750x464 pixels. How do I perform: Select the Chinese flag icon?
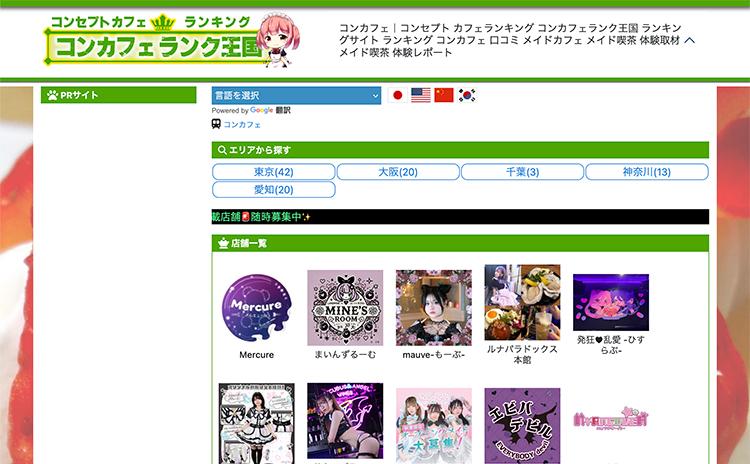point(444,95)
